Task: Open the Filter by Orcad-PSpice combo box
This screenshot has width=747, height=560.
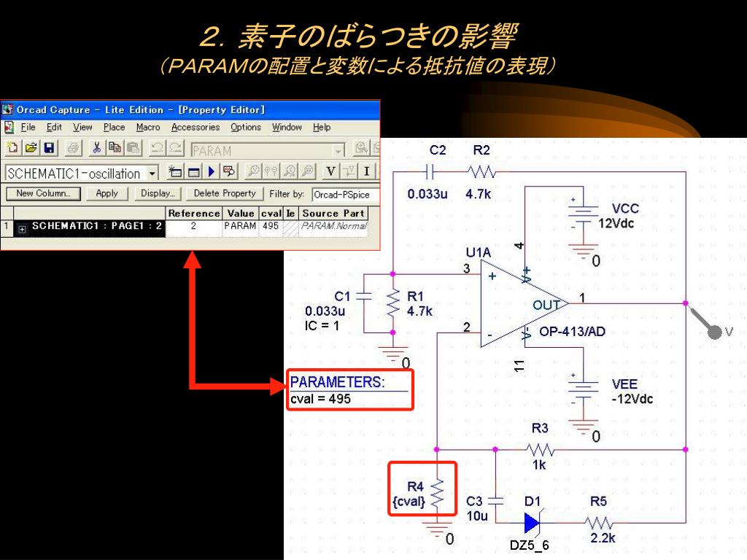Action: (345, 194)
